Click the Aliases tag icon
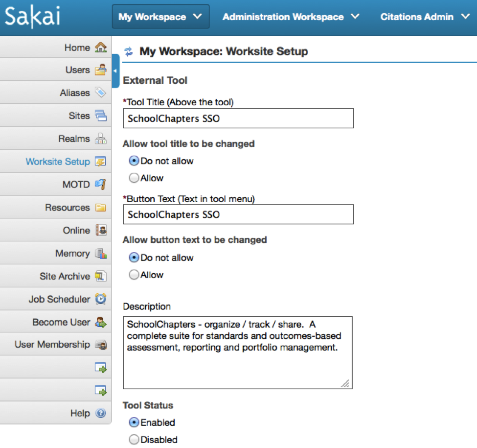 pyautogui.click(x=101, y=93)
